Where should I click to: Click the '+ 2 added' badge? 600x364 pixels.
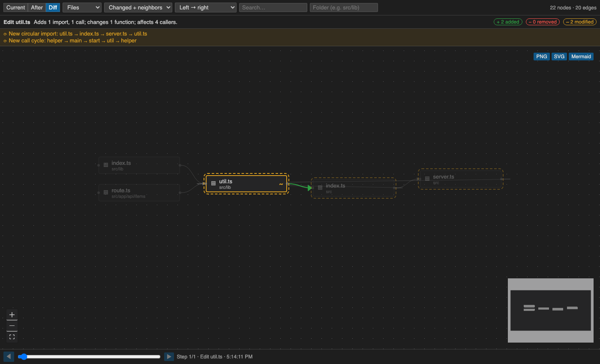coord(508,22)
